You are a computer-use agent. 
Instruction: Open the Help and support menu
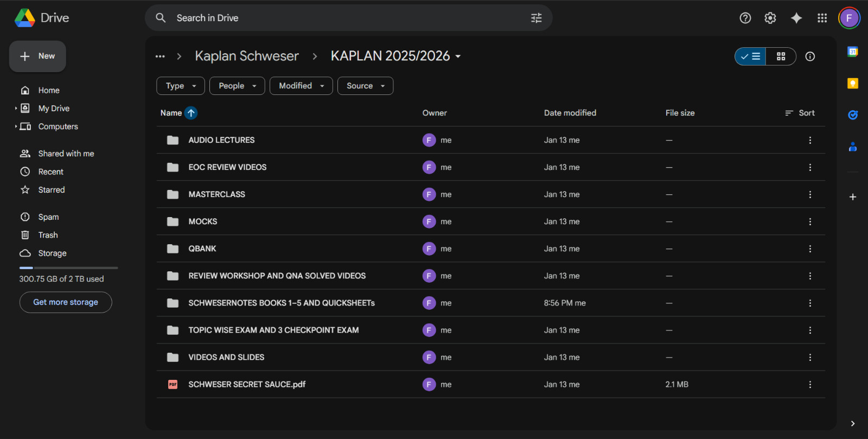pos(745,18)
